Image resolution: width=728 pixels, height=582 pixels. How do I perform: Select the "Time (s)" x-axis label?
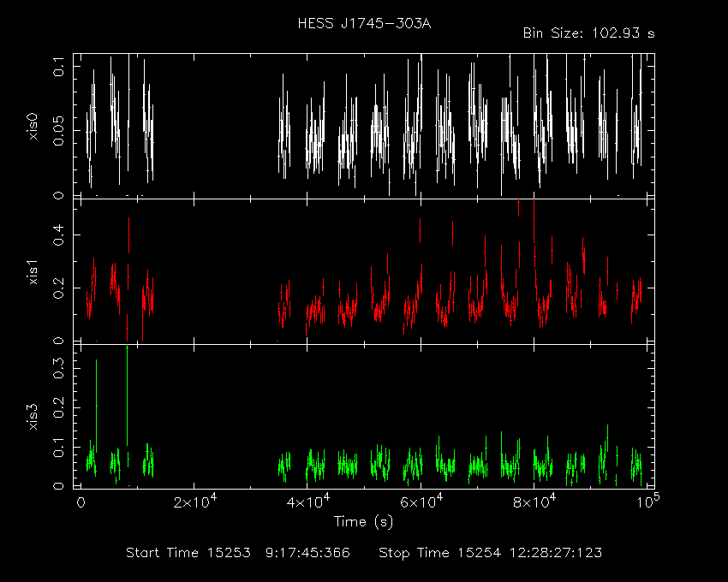363,522
